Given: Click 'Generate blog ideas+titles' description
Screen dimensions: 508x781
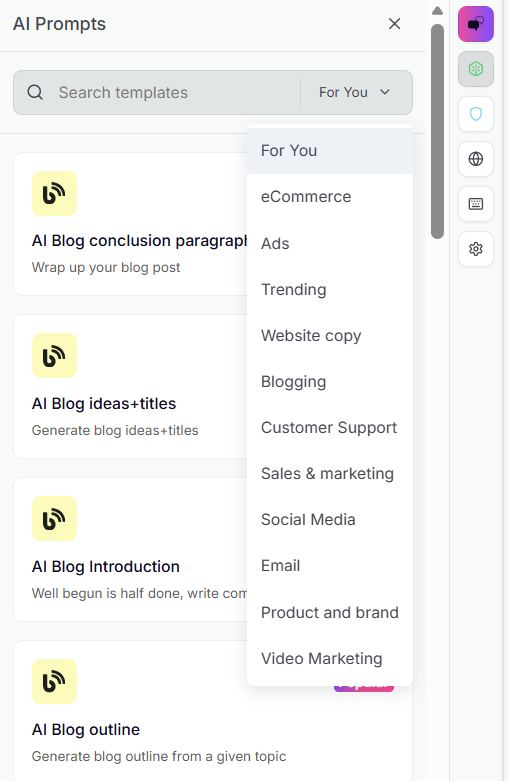Looking at the screenshot, I should [115, 430].
